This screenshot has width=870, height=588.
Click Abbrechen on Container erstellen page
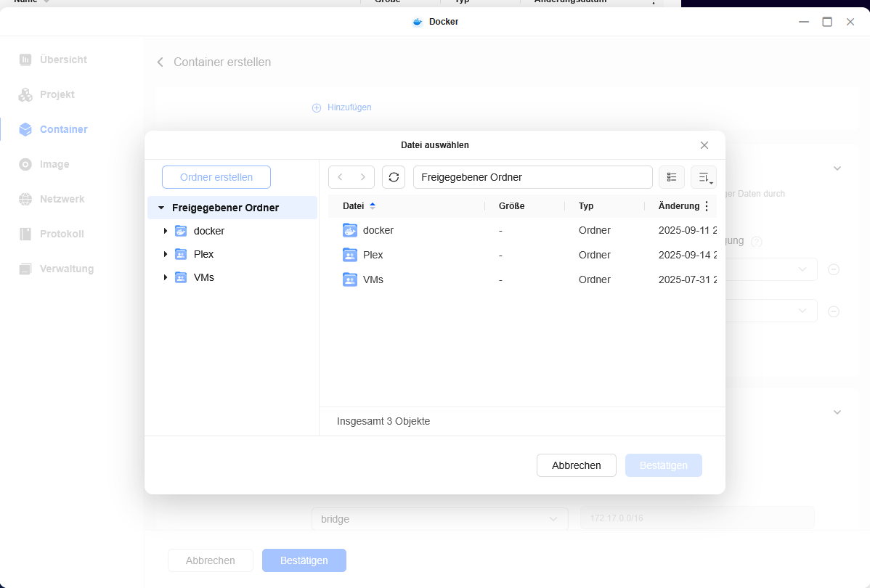[211, 560]
